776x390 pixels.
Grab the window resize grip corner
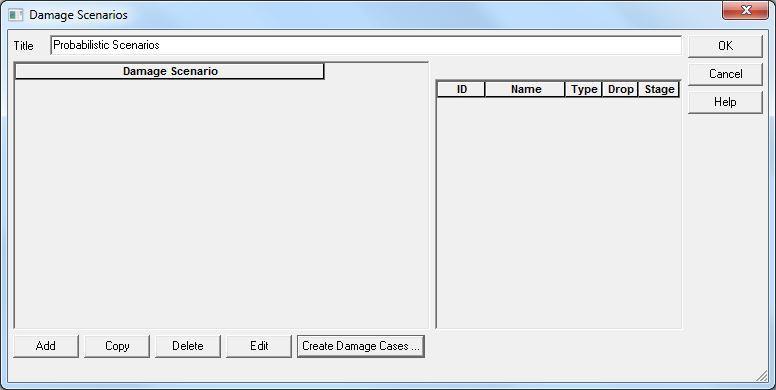click(x=762, y=376)
